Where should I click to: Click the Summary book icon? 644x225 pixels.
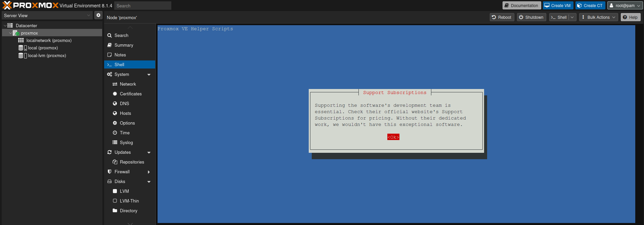click(x=110, y=45)
